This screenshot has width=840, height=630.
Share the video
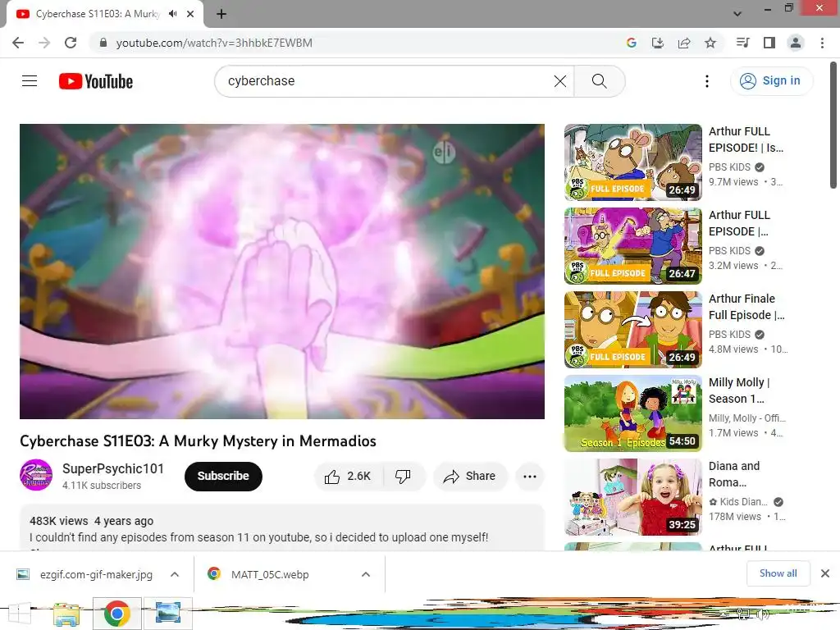[x=470, y=477]
